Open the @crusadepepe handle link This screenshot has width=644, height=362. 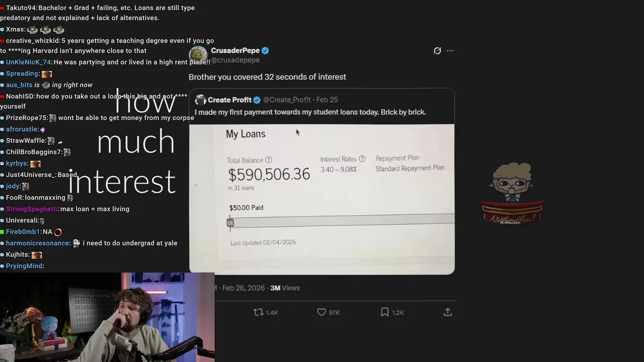(x=235, y=60)
